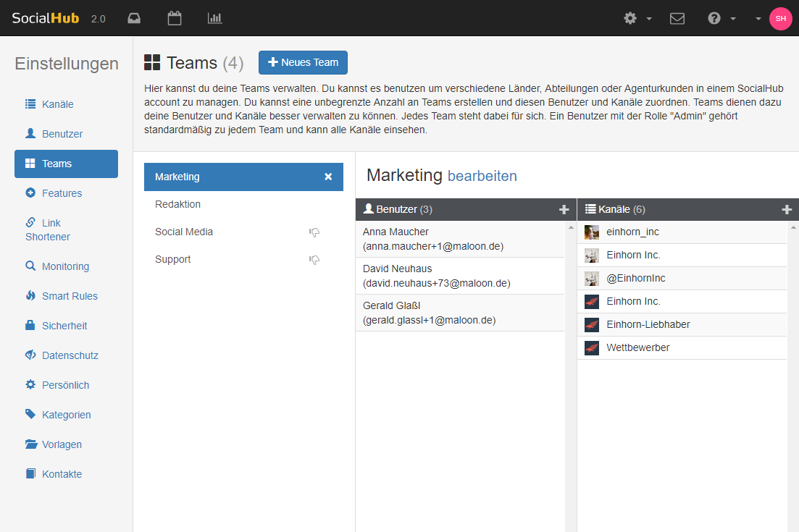
Task: Open the calendar planner icon
Action: pyautogui.click(x=175, y=19)
